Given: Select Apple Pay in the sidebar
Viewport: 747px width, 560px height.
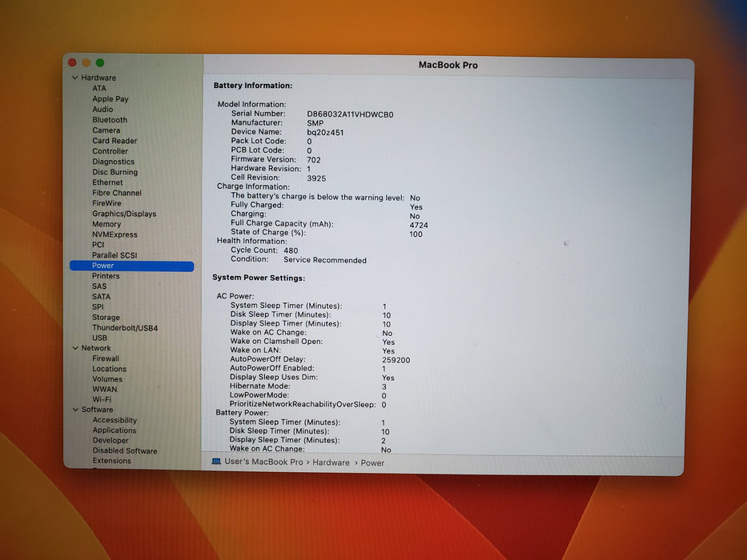Looking at the screenshot, I should tap(110, 99).
